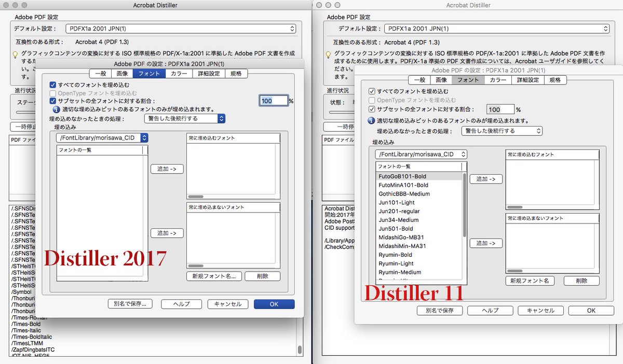This screenshot has height=364, width=623.
Task: Click 新規フォント名 button in Distiller 11
Action: click(x=530, y=281)
